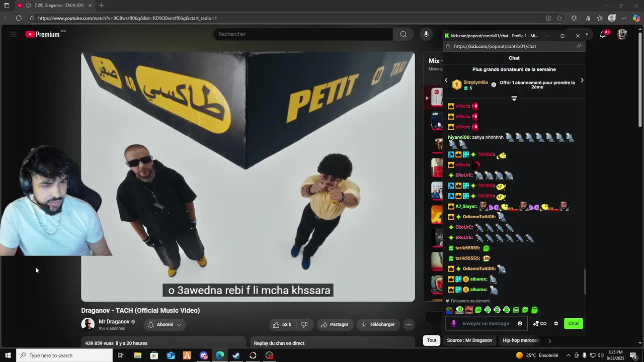Open the Read aloud icon in Kick window
The width and height of the screenshot is (644, 362).
pos(579,46)
